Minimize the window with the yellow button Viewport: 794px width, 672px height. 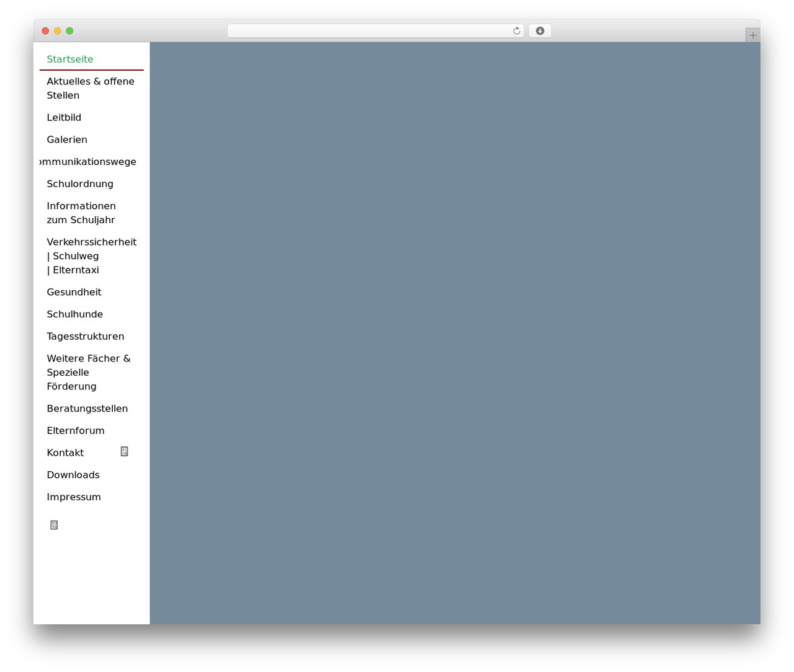(x=58, y=31)
